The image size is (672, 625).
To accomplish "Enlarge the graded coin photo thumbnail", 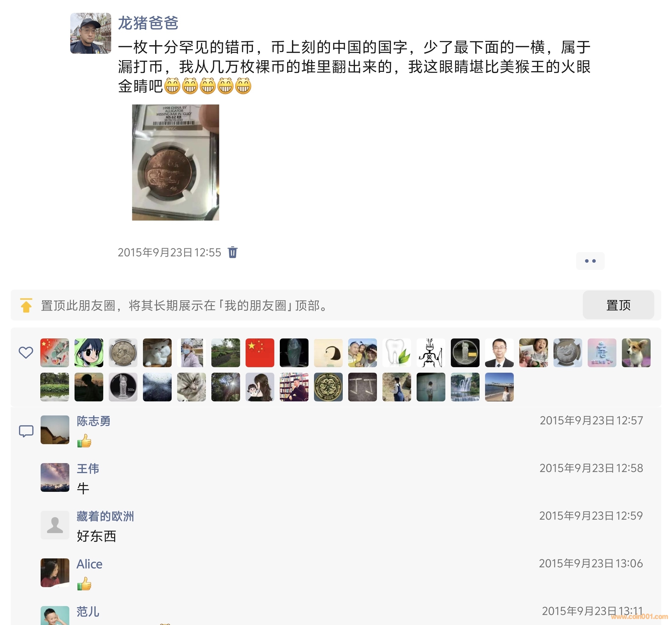I will pyautogui.click(x=175, y=162).
